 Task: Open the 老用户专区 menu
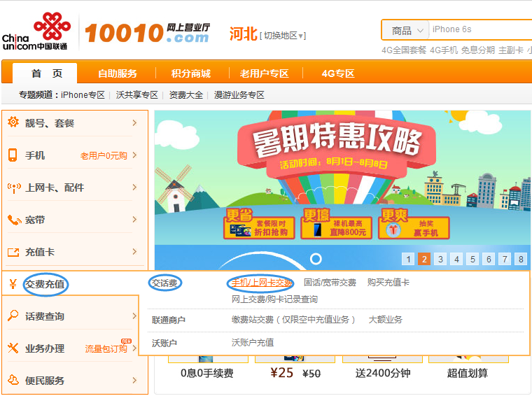[265, 73]
